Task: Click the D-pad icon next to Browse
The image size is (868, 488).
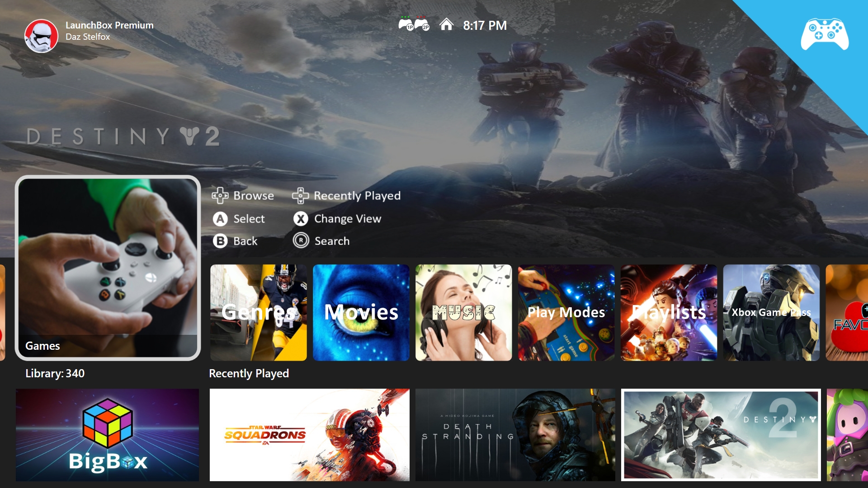Action: tap(220, 196)
